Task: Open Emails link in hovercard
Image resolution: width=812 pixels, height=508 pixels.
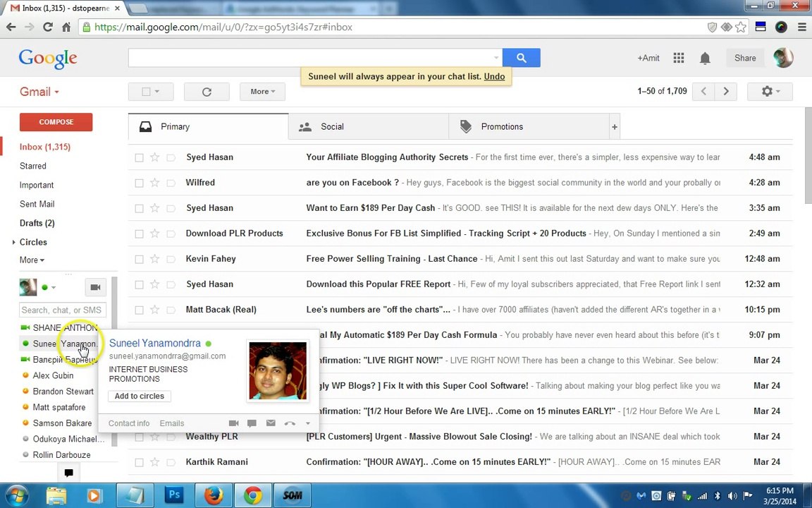Action: (x=171, y=423)
